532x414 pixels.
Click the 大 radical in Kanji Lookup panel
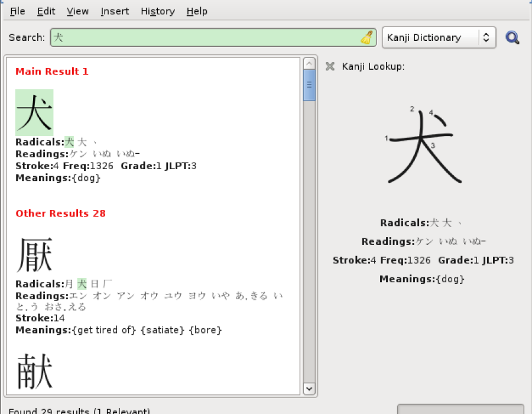click(x=447, y=222)
